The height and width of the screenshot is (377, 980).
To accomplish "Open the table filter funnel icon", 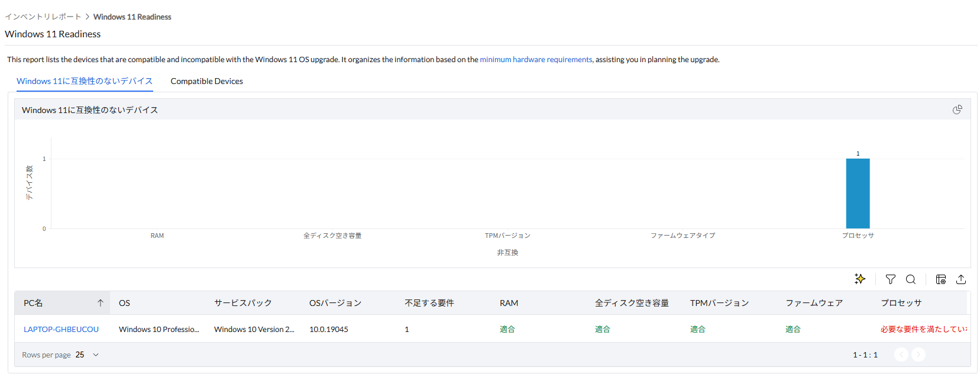I will coord(890,279).
